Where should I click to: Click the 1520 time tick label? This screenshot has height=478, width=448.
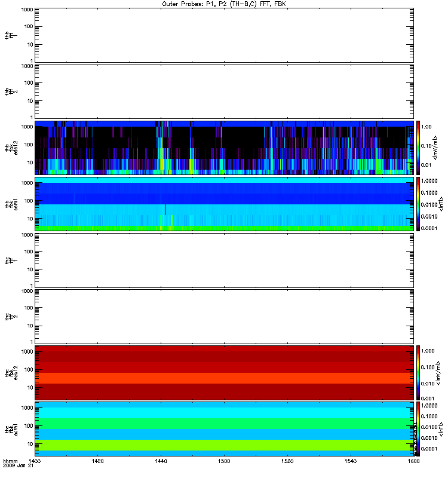click(287, 461)
